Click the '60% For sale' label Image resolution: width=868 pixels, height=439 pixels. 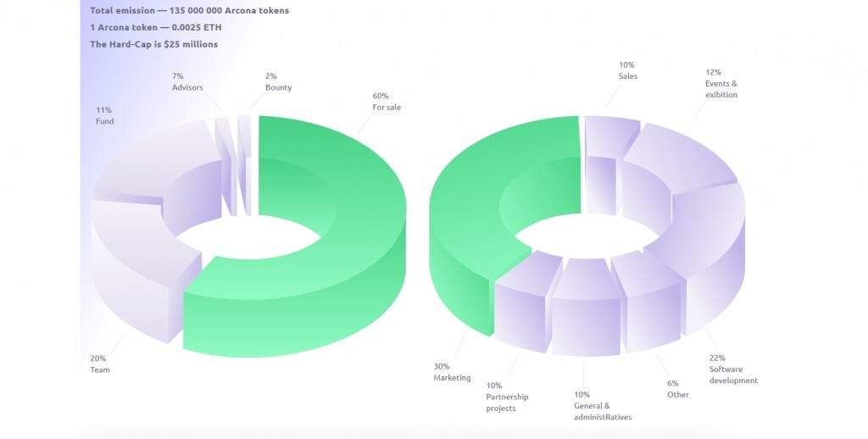[387, 102]
